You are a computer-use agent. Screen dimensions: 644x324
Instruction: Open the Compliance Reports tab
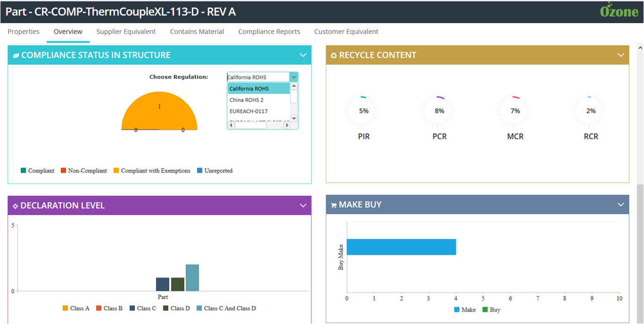(x=269, y=32)
